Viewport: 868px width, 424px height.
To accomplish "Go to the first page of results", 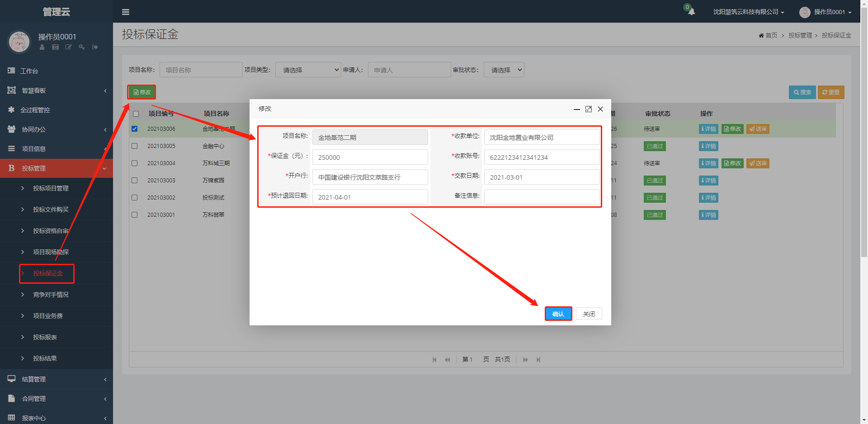I will [x=434, y=360].
